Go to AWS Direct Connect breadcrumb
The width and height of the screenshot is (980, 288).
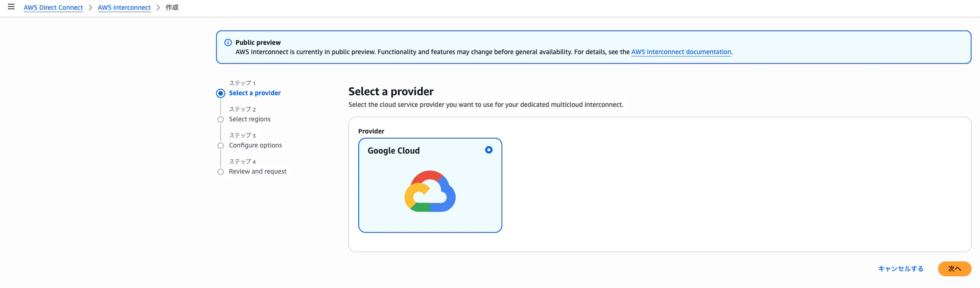click(53, 7)
